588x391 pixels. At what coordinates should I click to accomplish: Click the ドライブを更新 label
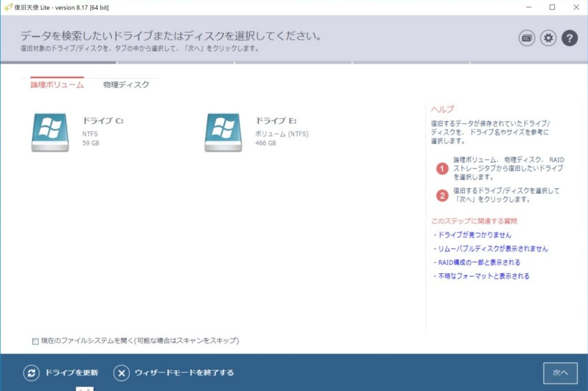pyautogui.click(x=72, y=373)
